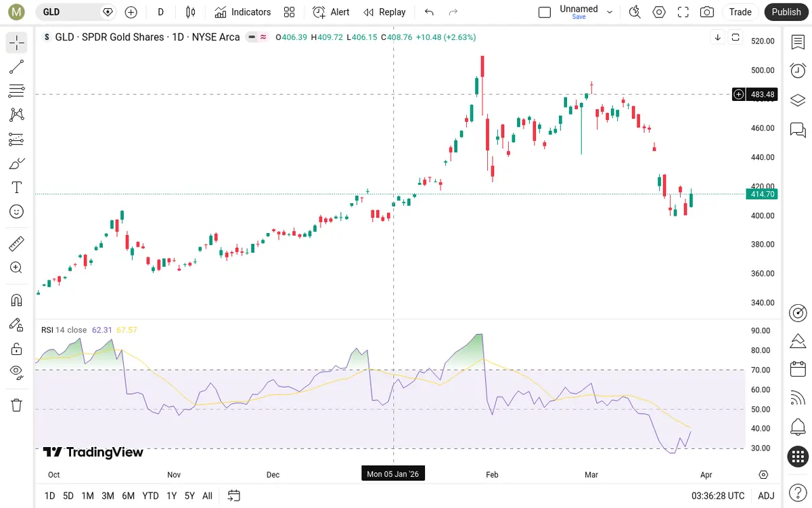
Task: Maximize the main chart pane
Action: tap(736, 37)
